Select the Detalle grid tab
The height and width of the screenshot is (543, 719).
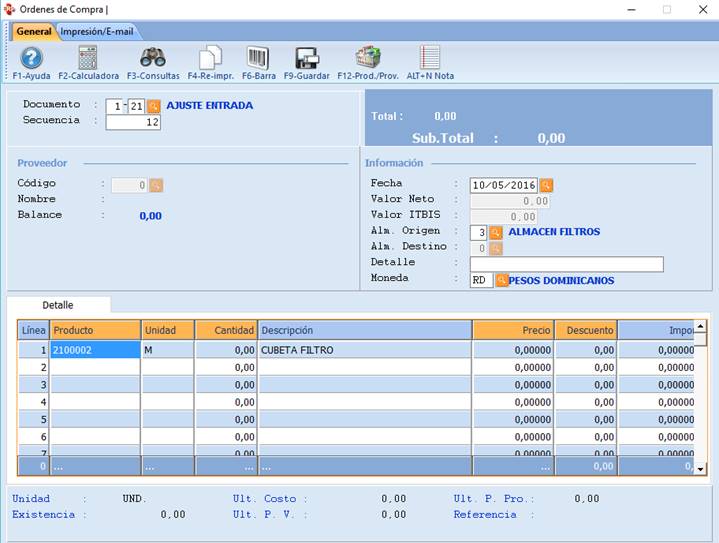[58, 304]
